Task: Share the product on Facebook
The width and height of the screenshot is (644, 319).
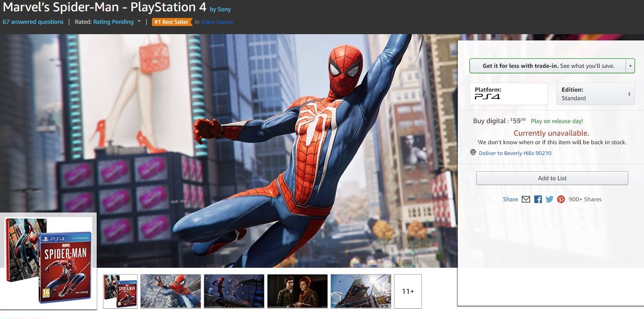Action: coord(538,199)
